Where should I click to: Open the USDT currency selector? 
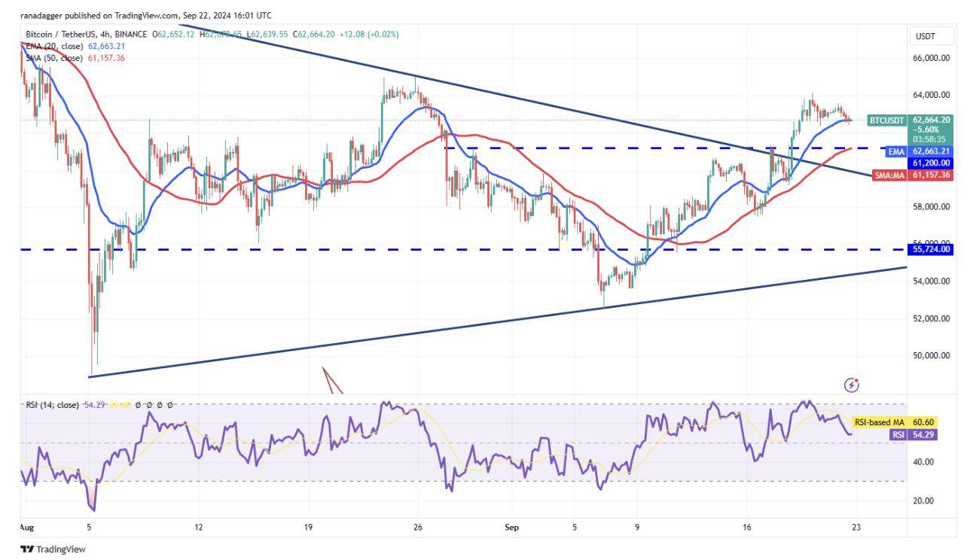point(924,36)
